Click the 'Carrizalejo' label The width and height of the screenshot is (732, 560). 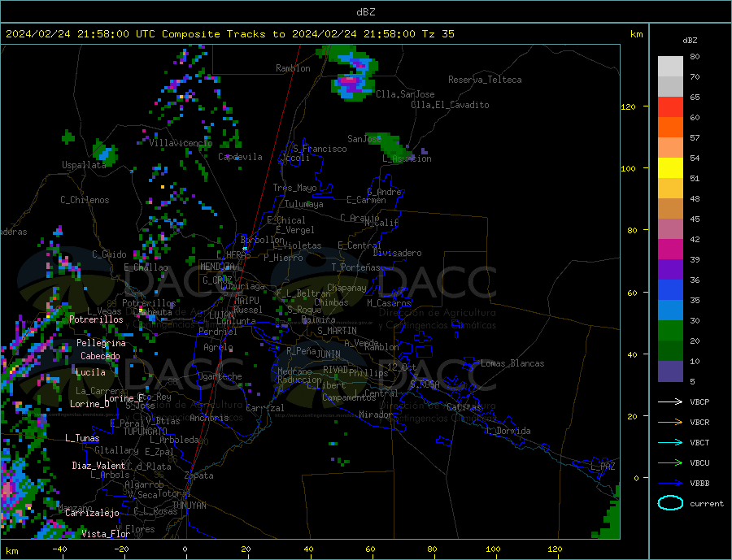[x=92, y=514]
